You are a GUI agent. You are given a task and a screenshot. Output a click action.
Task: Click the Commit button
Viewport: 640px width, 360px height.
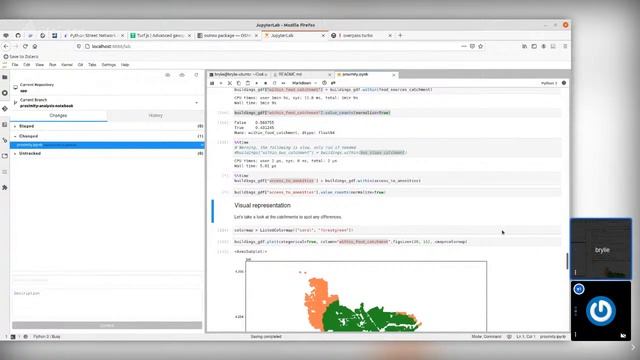(107, 325)
